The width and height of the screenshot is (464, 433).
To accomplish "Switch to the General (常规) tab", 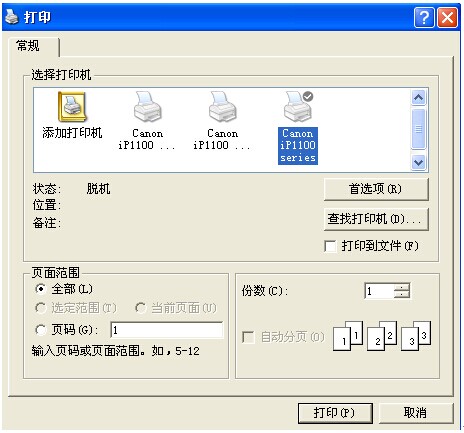I will (28, 46).
